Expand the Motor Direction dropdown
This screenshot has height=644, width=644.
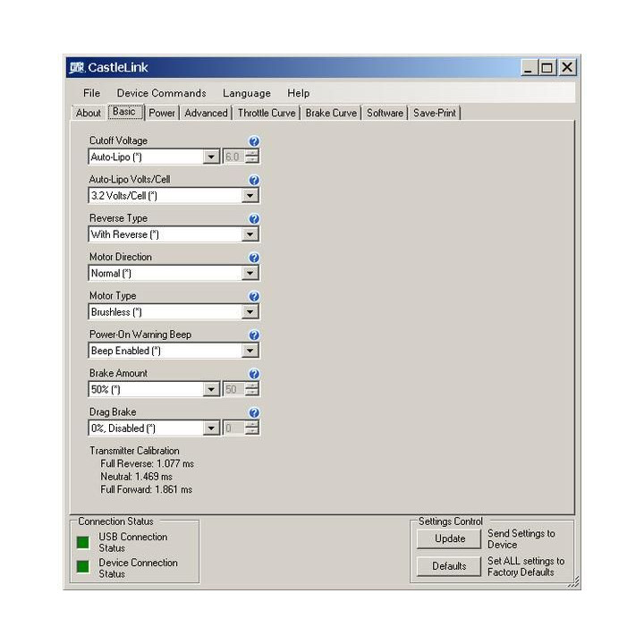pyautogui.click(x=250, y=273)
